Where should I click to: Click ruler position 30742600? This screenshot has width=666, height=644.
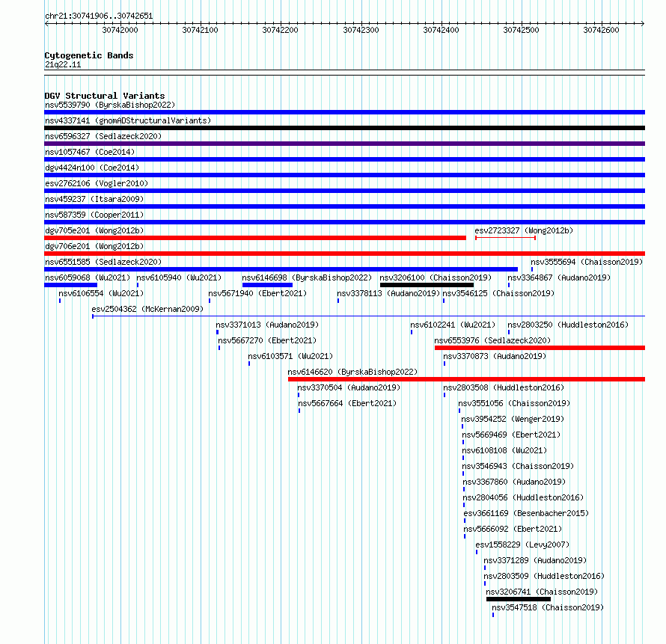coord(602,30)
